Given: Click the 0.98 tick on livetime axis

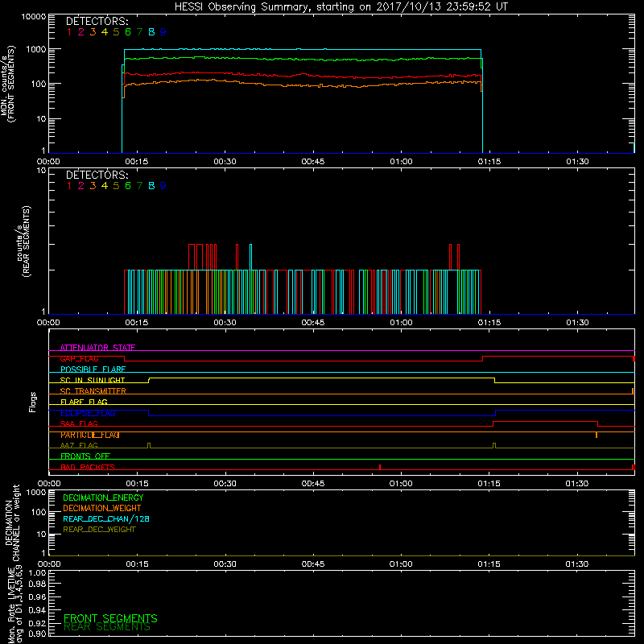Looking at the screenshot, I should tap(37, 584).
